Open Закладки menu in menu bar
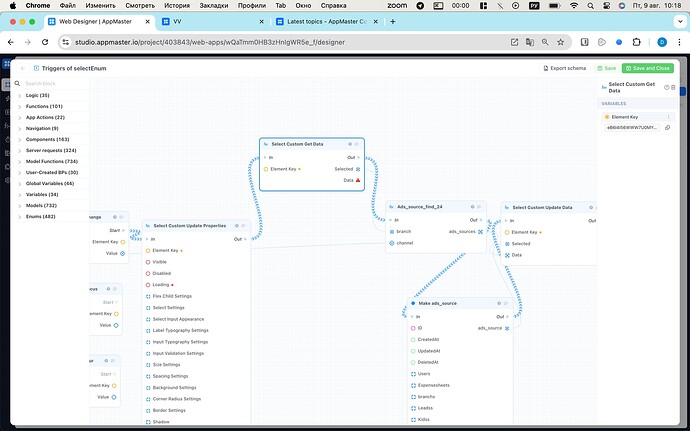 pyautogui.click(x=214, y=6)
